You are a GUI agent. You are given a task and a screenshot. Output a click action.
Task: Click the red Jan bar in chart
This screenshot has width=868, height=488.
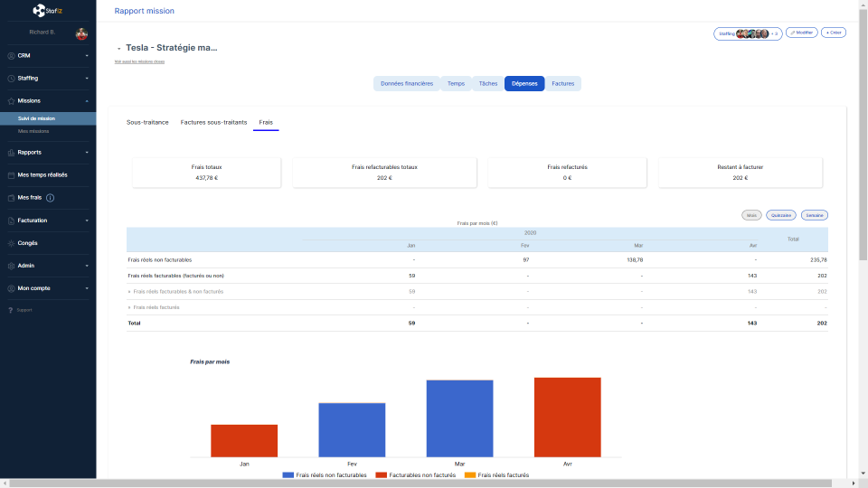[x=244, y=441]
